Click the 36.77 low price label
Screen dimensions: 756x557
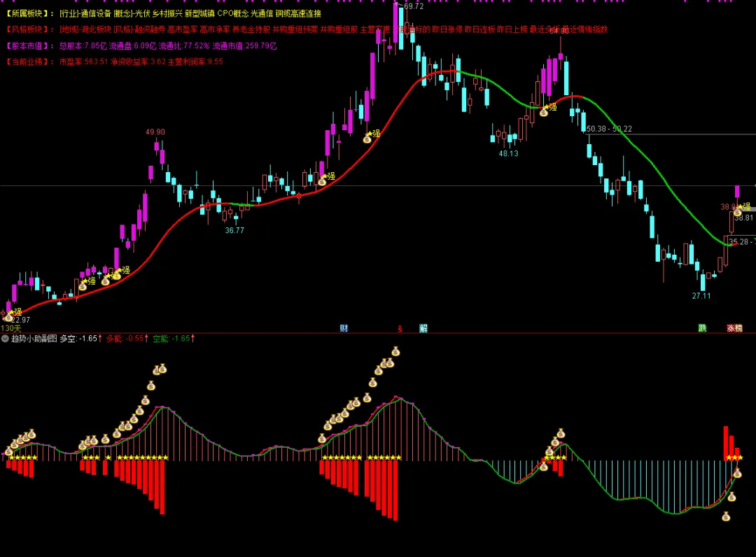pyautogui.click(x=234, y=230)
